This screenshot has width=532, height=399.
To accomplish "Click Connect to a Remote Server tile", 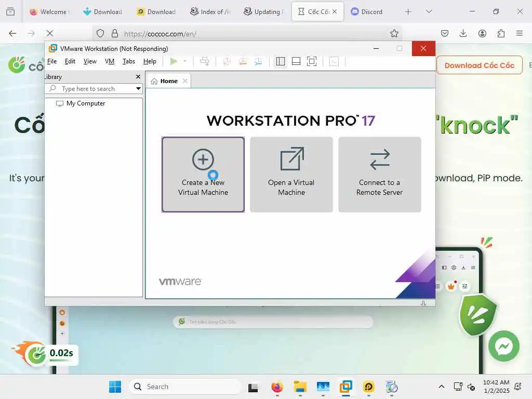I will pyautogui.click(x=380, y=175).
